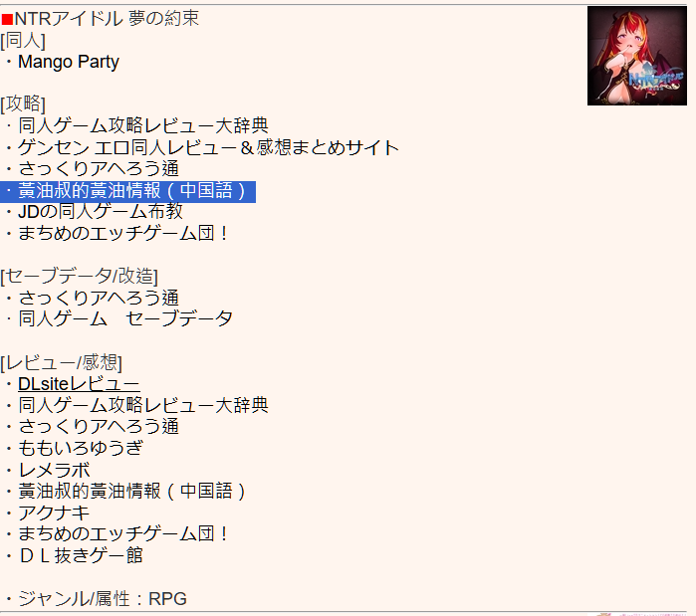Open さっくりアへろう通 under レビュー/感想

click(x=99, y=426)
